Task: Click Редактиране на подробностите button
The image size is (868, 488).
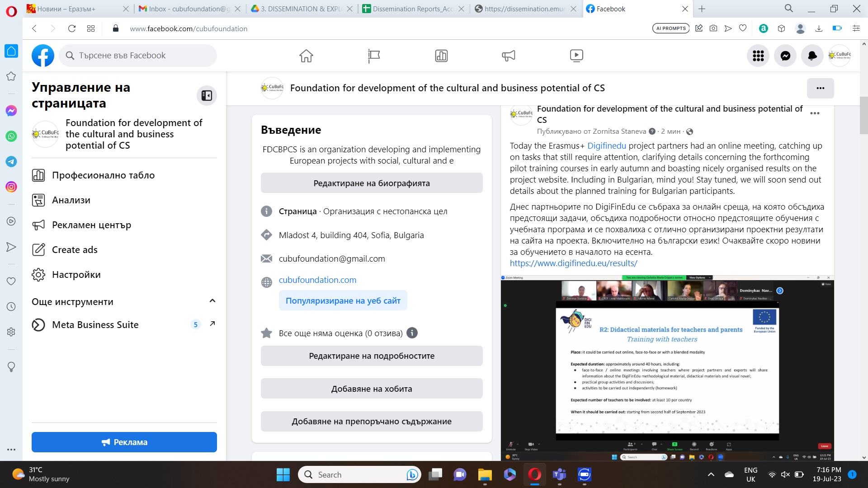Action: coord(372,356)
